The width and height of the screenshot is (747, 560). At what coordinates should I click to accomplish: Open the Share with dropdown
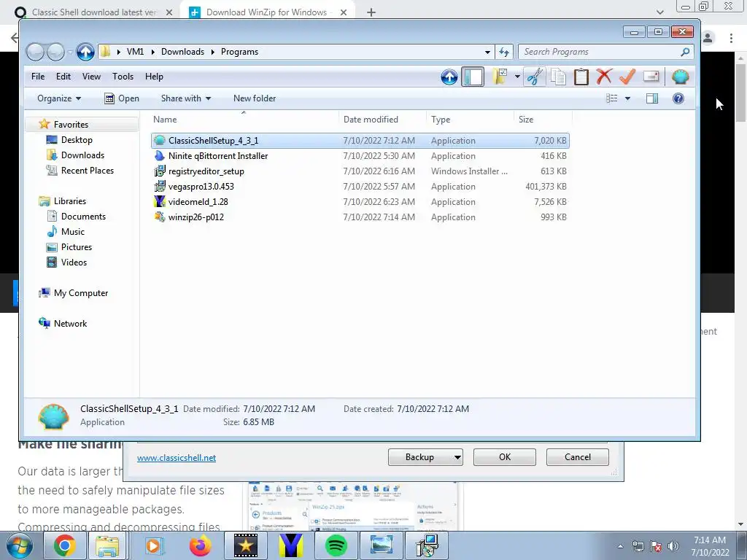(186, 98)
